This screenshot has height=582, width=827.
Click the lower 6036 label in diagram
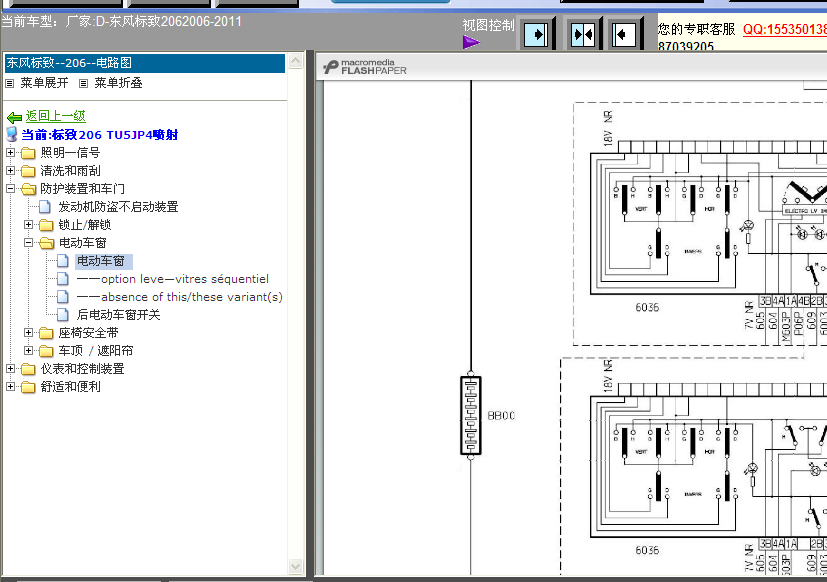(647, 550)
